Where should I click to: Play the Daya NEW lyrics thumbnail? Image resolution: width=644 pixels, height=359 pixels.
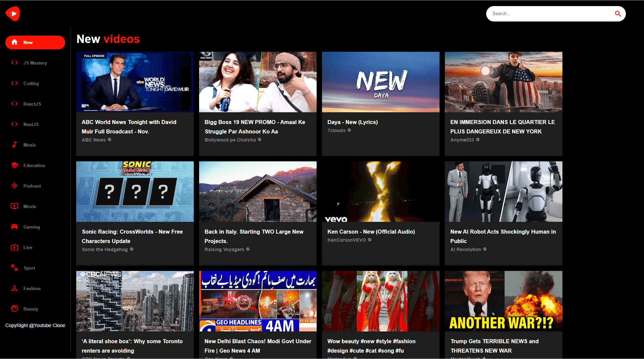click(381, 82)
